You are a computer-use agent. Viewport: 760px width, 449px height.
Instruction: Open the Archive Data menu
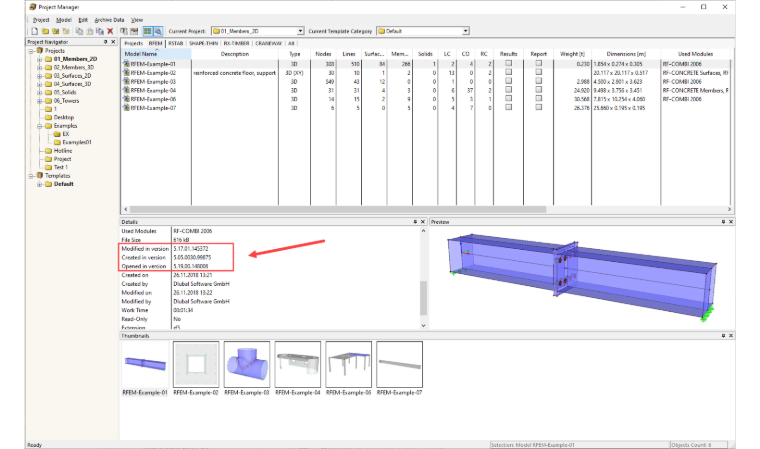click(109, 20)
